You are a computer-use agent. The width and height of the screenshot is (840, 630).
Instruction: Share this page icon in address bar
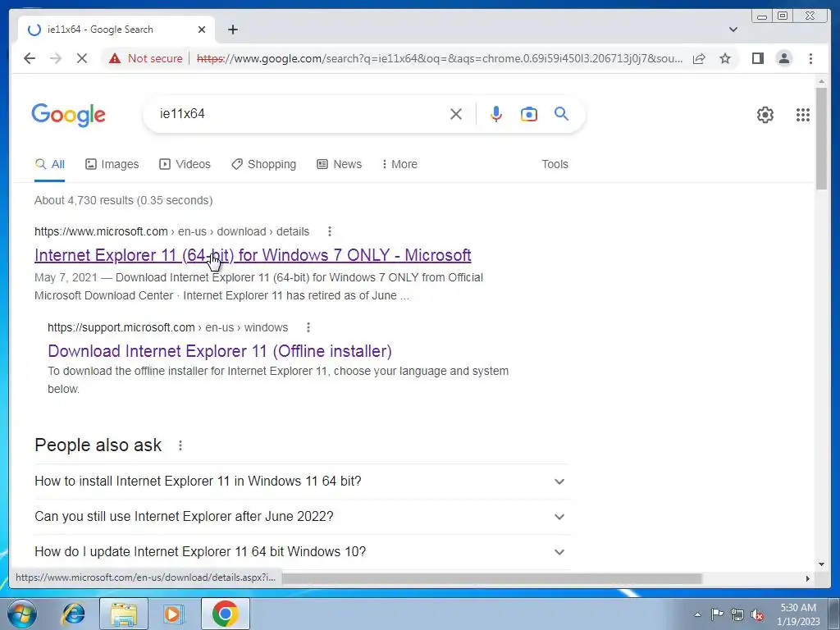pyautogui.click(x=699, y=58)
